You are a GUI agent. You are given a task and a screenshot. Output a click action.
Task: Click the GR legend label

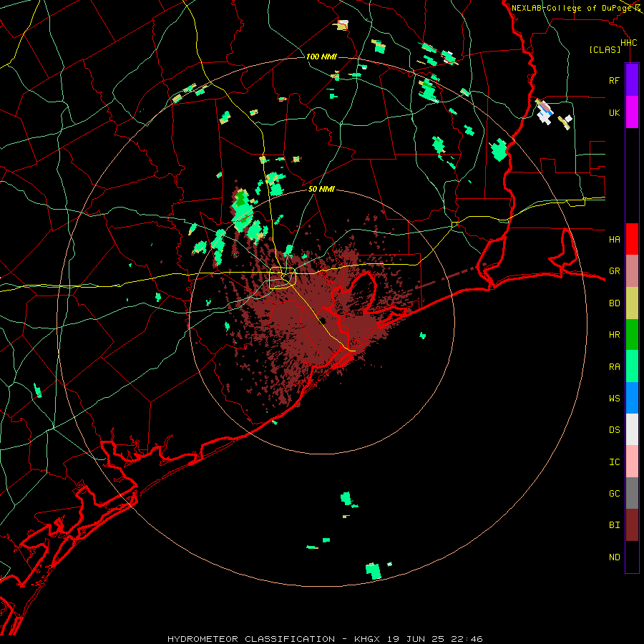[614, 271]
